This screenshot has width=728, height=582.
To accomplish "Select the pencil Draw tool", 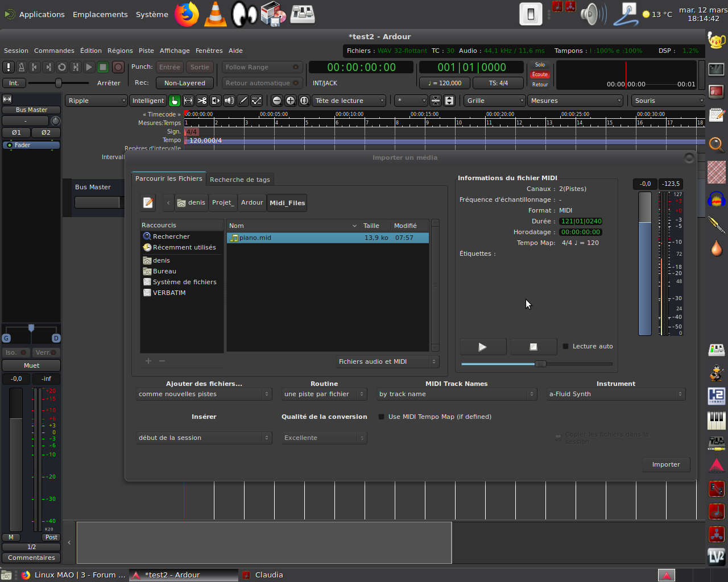I will tap(243, 101).
